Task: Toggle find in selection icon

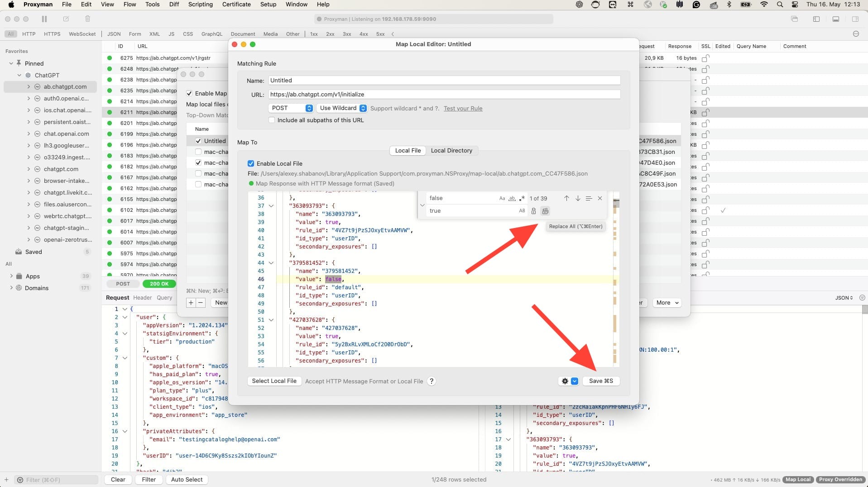Action: click(x=589, y=198)
